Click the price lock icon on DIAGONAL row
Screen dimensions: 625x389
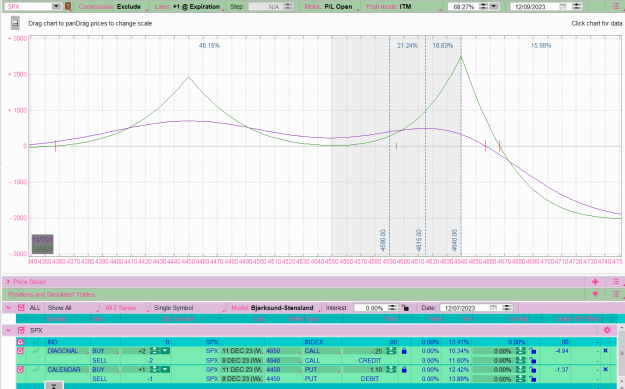404,351
